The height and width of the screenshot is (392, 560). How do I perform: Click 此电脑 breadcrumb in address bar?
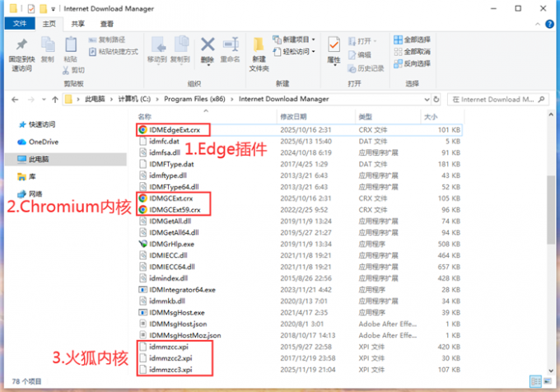pyautogui.click(x=95, y=99)
